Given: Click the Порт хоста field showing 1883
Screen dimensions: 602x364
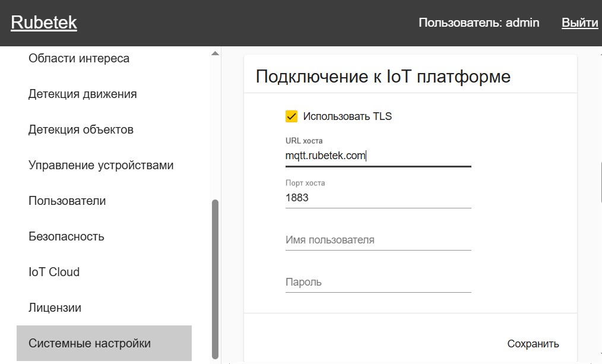Looking at the screenshot, I should [378, 198].
